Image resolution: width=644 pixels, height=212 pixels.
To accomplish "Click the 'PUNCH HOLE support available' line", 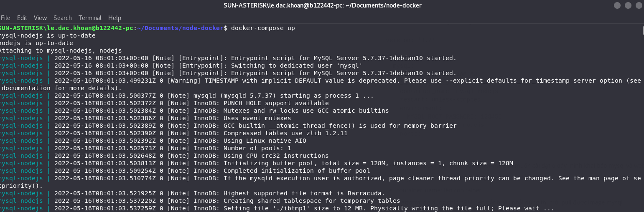I will (165, 103).
